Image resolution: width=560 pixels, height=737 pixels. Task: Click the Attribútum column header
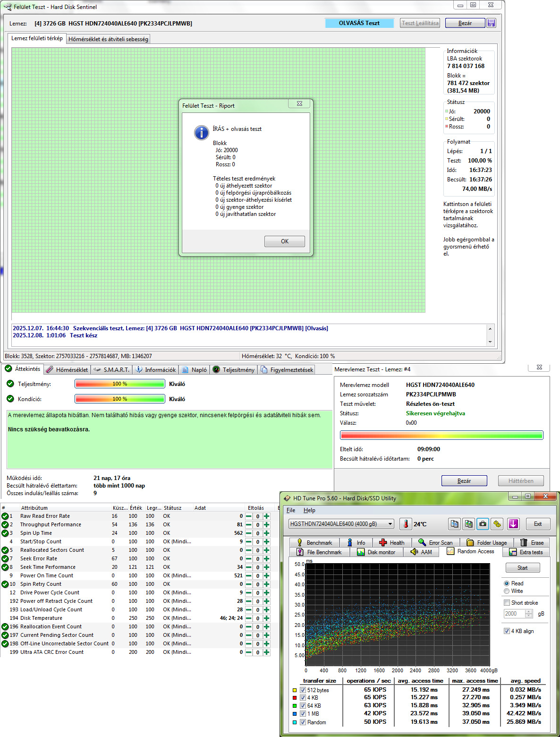[x=34, y=508]
